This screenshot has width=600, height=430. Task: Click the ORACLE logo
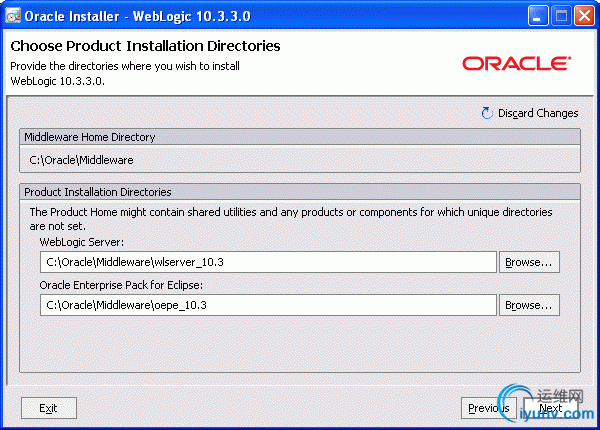point(517,64)
